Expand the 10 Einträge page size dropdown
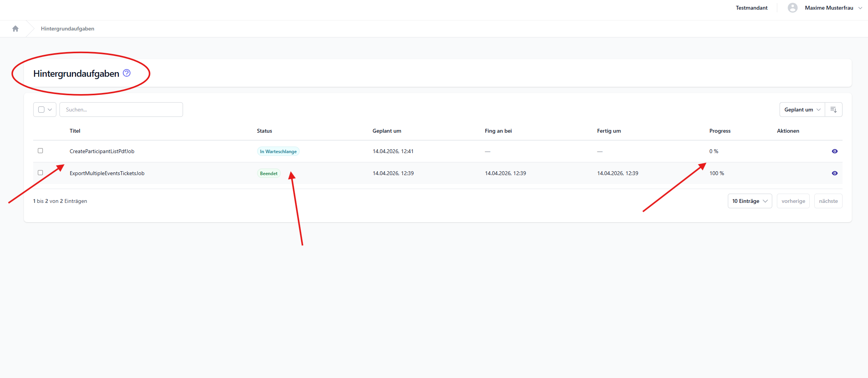The width and height of the screenshot is (868, 378). click(x=749, y=201)
